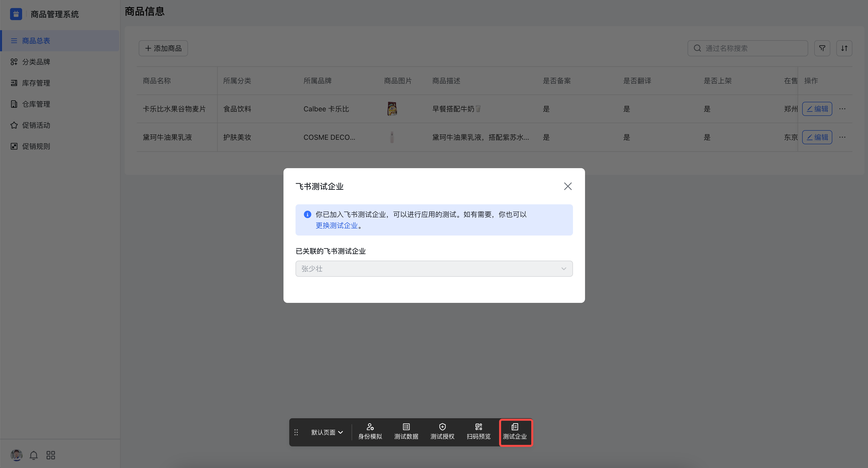Open 分类品牌 in the sidebar
This screenshot has height=468, width=868.
pyautogui.click(x=60, y=62)
